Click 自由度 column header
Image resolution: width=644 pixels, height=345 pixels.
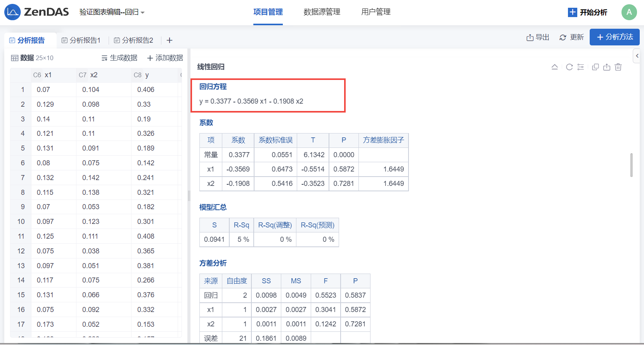click(237, 281)
